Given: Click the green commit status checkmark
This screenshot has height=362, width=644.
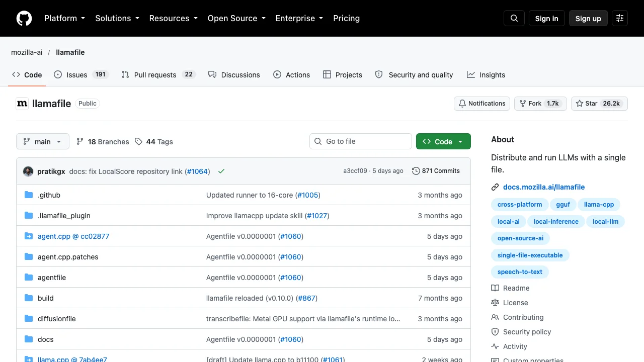Looking at the screenshot, I should pyautogui.click(x=221, y=171).
